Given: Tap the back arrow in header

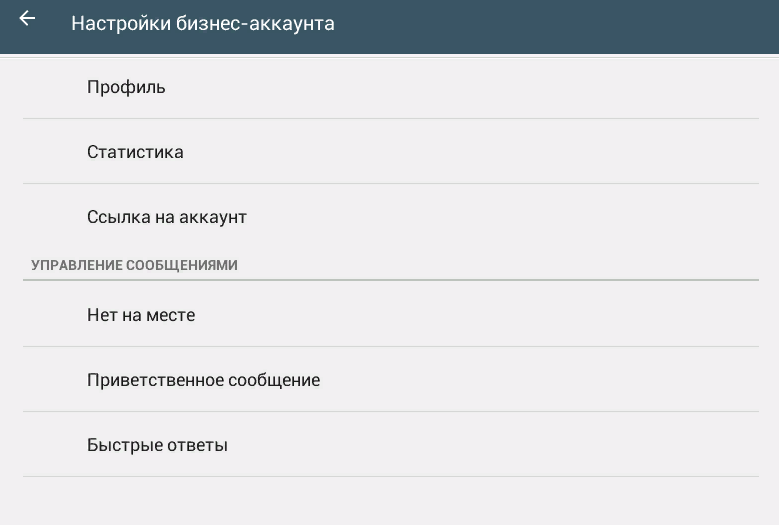Looking at the screenshot, I should tap(27, 20).
